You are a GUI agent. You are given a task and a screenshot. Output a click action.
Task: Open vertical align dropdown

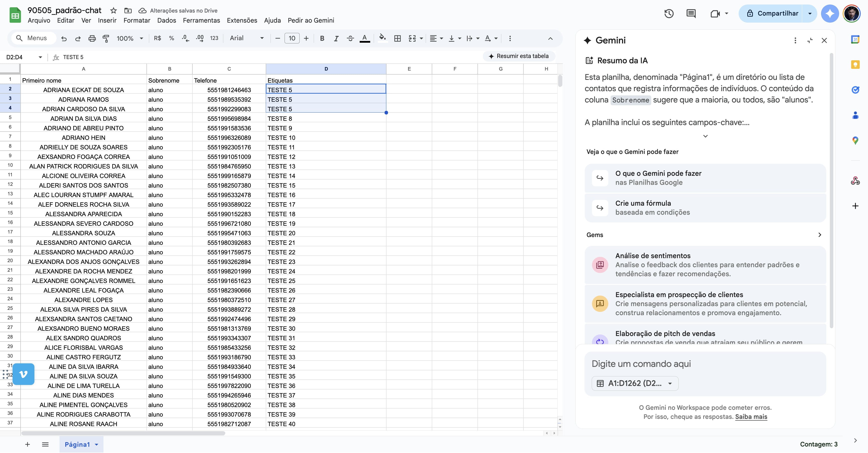455,38
